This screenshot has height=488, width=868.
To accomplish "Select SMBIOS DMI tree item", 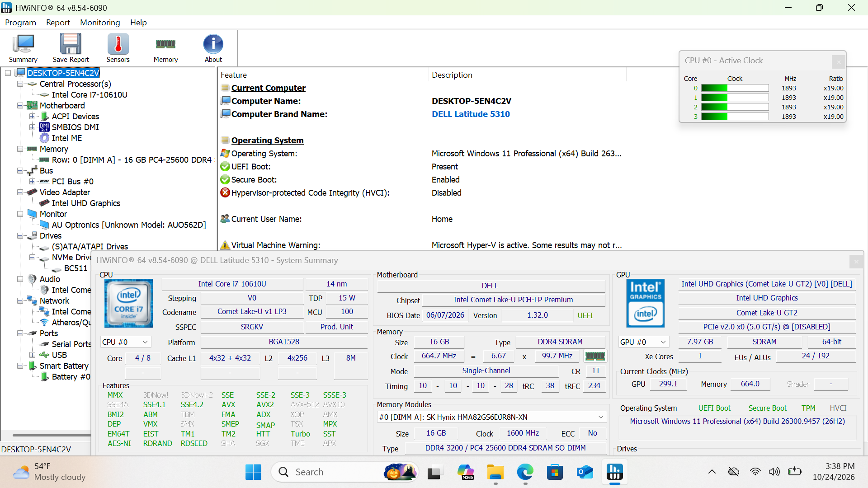I will click(x=75, y=127).
